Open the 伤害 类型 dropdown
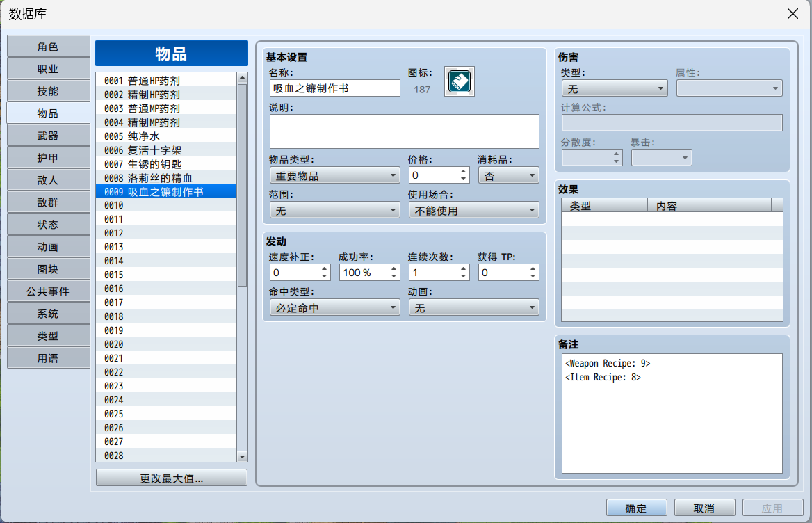The image size is (812, 523). tap(614, 88)
